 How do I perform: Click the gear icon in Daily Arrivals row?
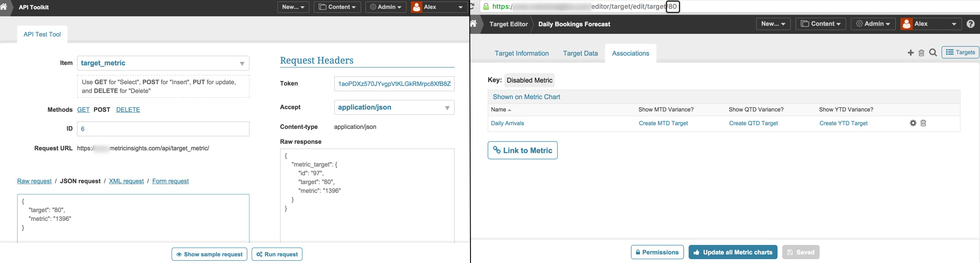coord(913,123)
